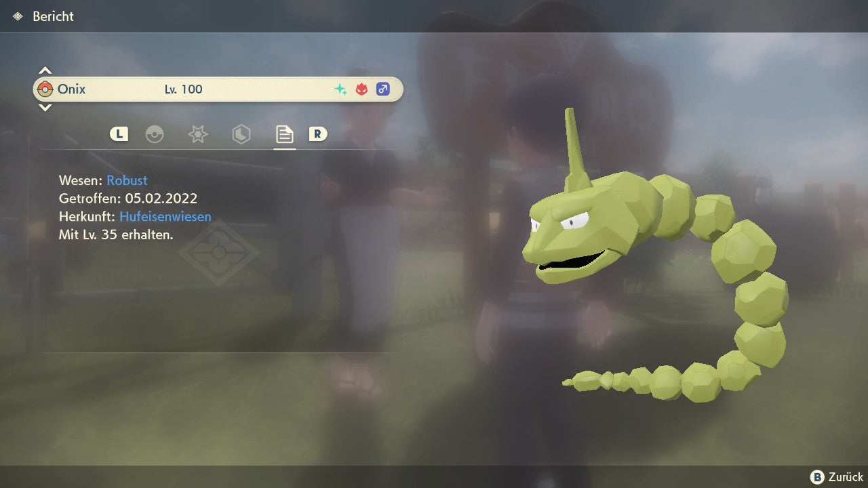Click the red alpha Pokémon icon

pos(361,89)
